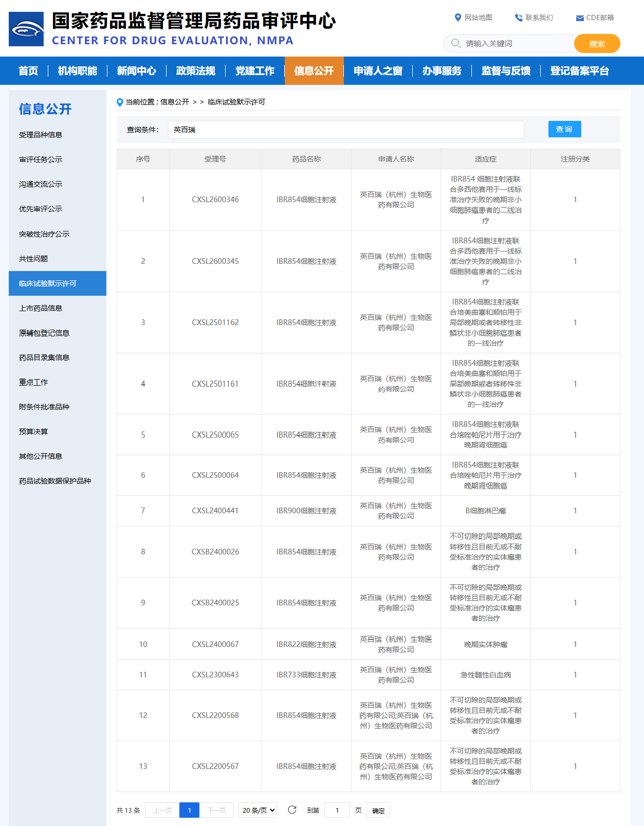The width and height of the screenshot is (644, 826).
Task: Click the IBR900细胞注射液 drug name
Action: pos(306,511)
